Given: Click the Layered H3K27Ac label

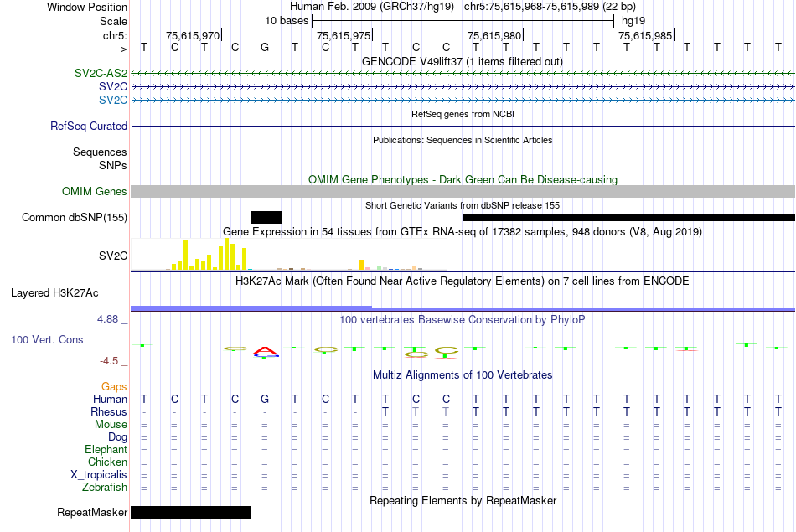Looking at the screenshot, I should click(x=54, y=293).
